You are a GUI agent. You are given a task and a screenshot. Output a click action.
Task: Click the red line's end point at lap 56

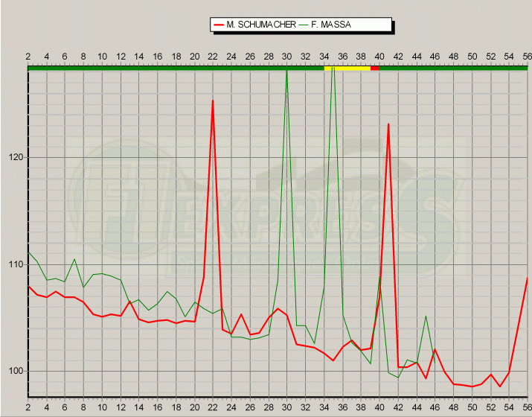pos(527,278)
